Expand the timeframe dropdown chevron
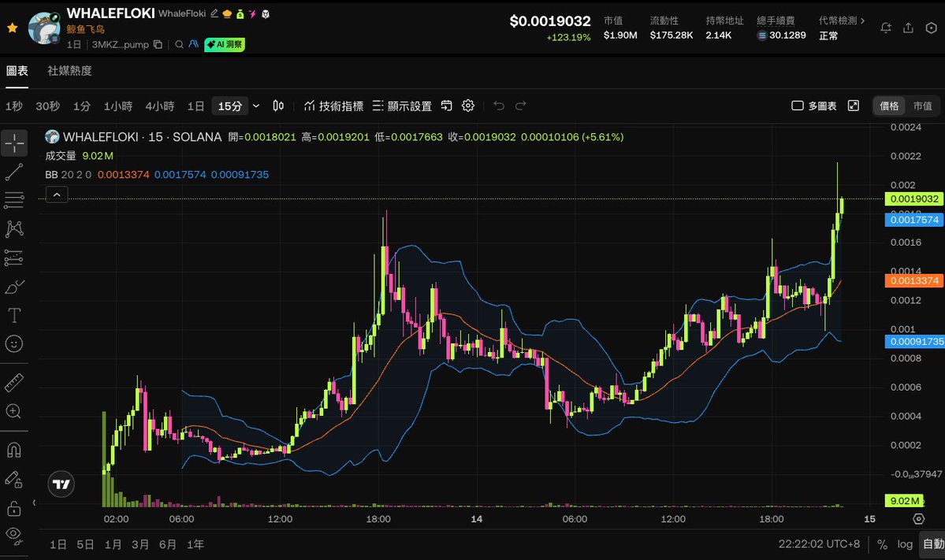 coord(256,106)
